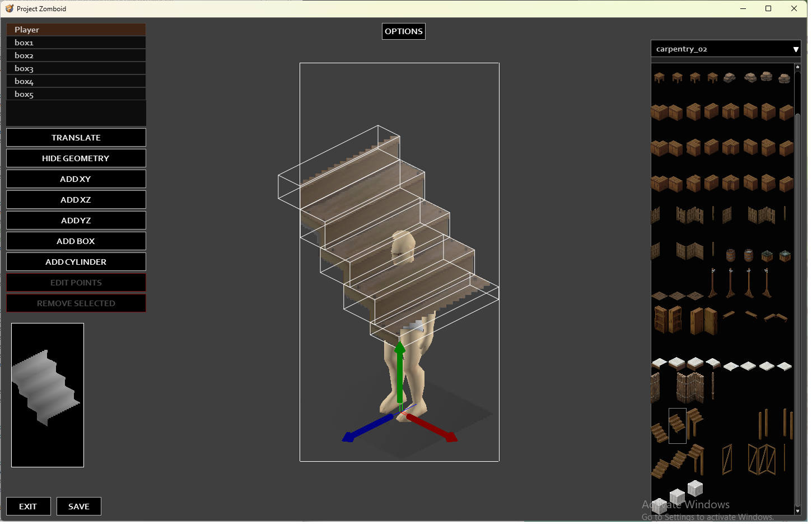The width and height of the screenshot is (812, 525).
Task: Select box1 in the geometry list
Action: [76, 43]
